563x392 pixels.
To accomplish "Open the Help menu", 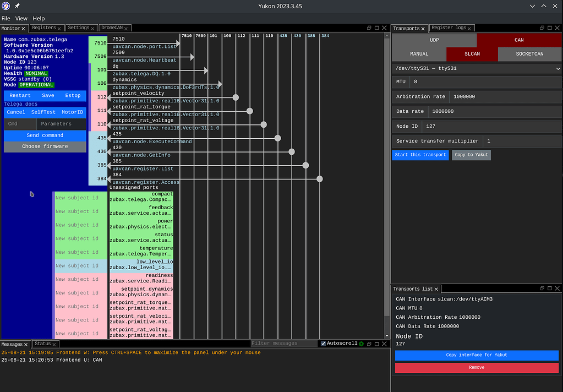I will tap(39, 18).
